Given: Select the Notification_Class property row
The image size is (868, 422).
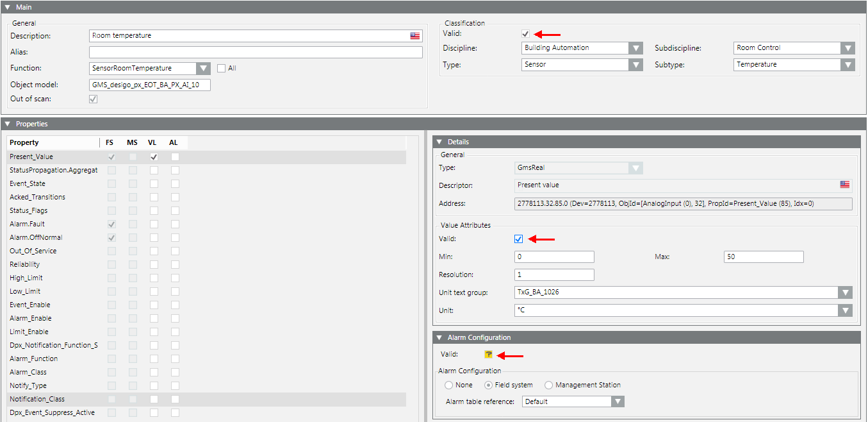Looking at the screenshot, I should point(37,399).
